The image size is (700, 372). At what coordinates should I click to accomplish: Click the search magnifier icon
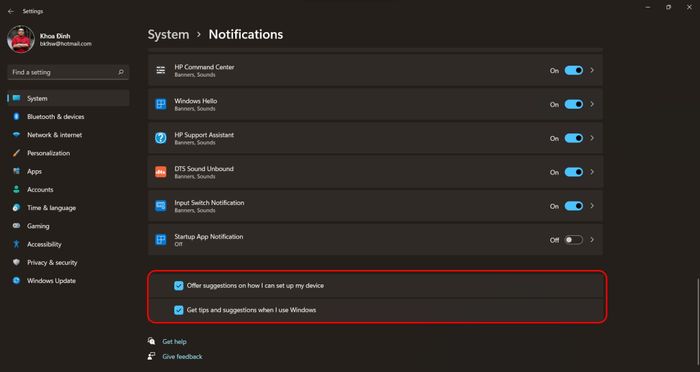[x=121, y=72]
